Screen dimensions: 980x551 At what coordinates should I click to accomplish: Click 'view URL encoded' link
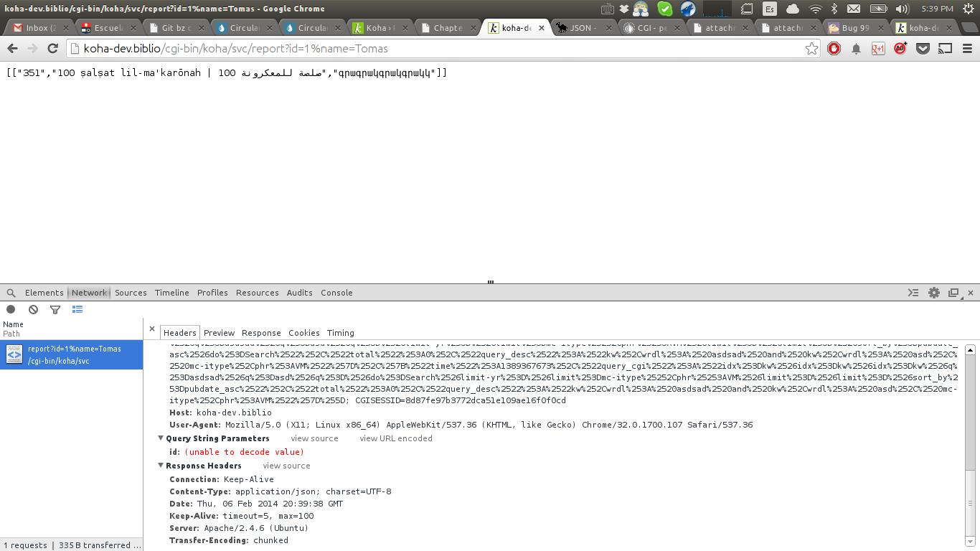396,438
